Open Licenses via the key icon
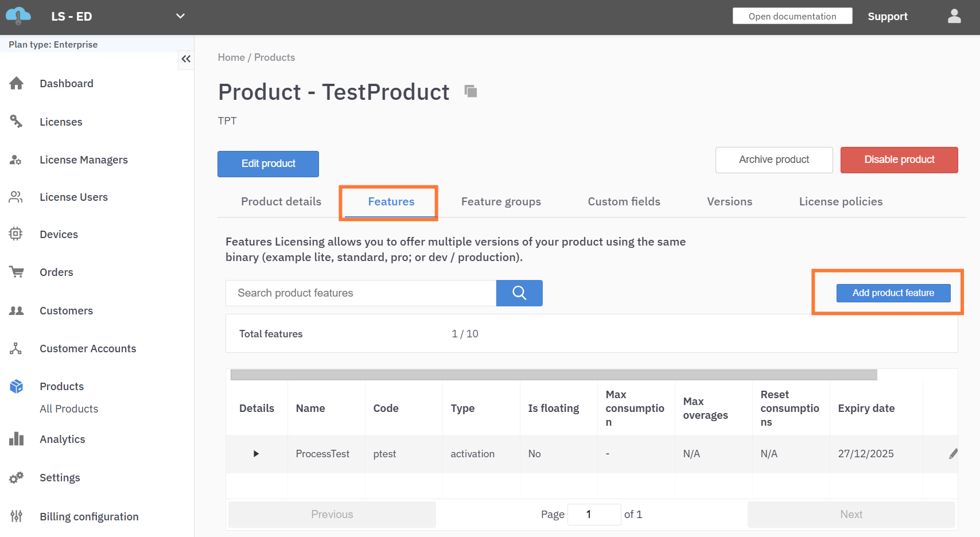The width and height of the screenshot is (980, 537). (x=16, y=122)
